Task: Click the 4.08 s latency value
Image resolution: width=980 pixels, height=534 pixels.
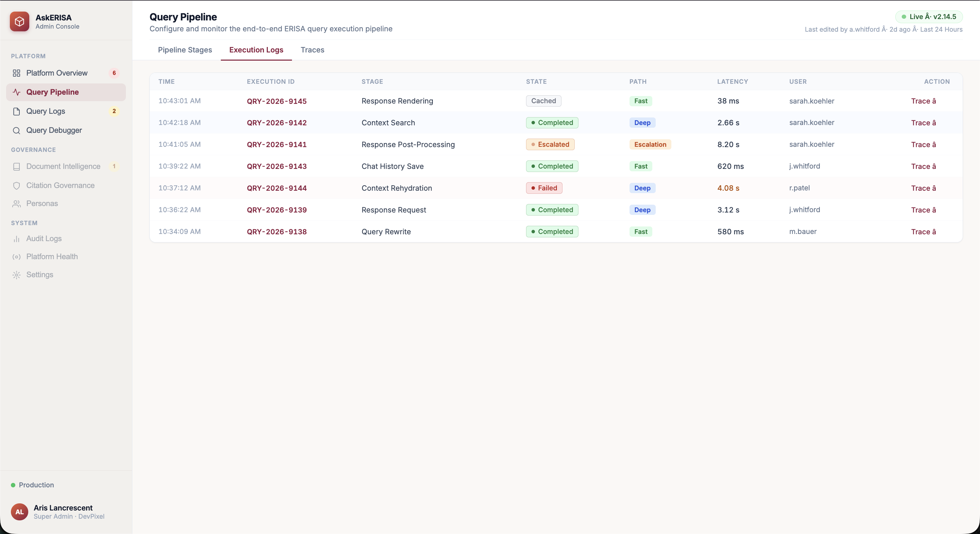Action: (x=728, y=188)
